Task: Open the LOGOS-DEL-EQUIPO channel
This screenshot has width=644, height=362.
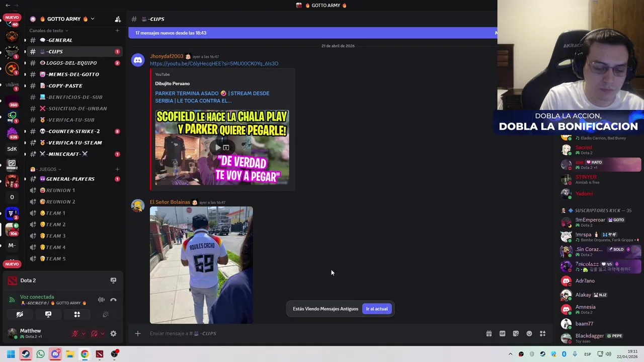Action: click(x=74, y=63)
